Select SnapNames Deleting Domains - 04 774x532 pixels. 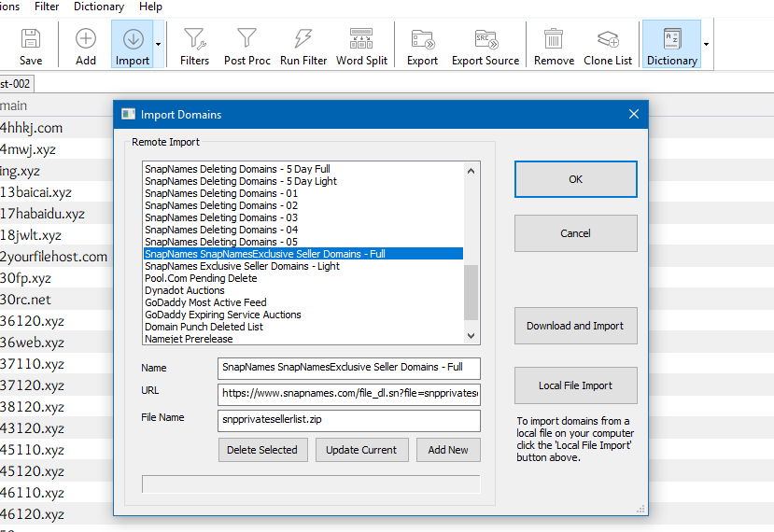[x=303, y=230]
